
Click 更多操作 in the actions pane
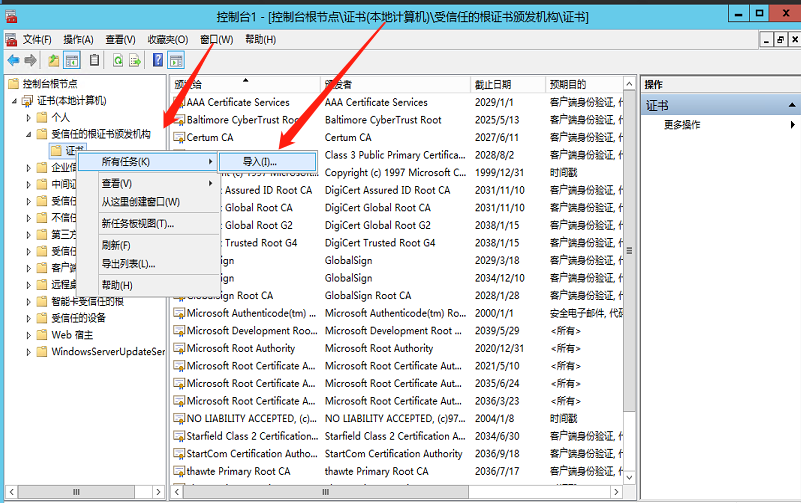[x=682, y=125]
